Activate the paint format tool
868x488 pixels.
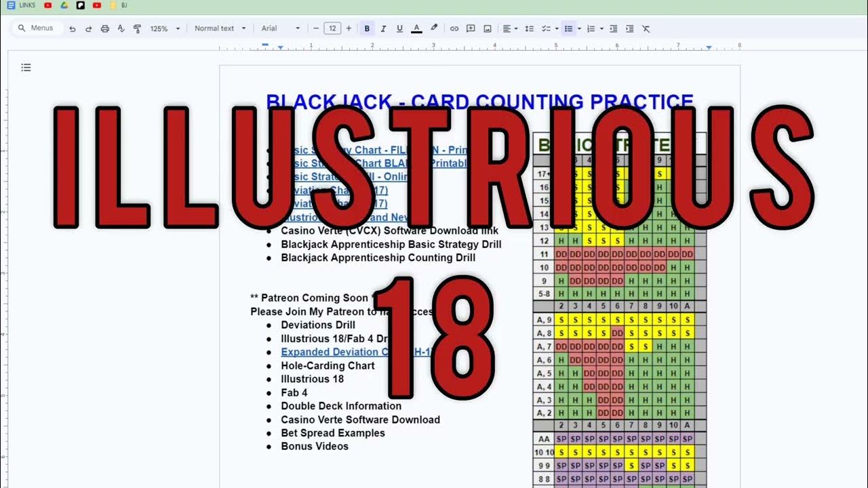[138, 28]
